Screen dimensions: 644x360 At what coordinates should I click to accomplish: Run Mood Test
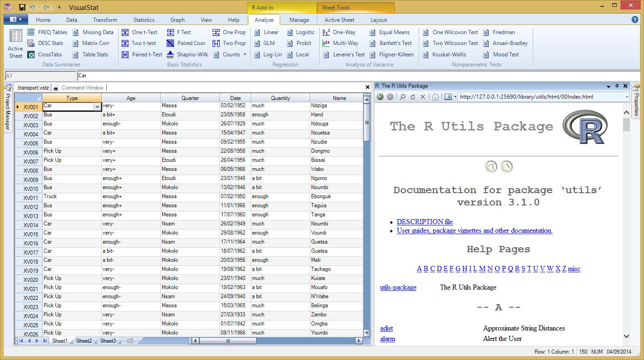click(501, 55)
